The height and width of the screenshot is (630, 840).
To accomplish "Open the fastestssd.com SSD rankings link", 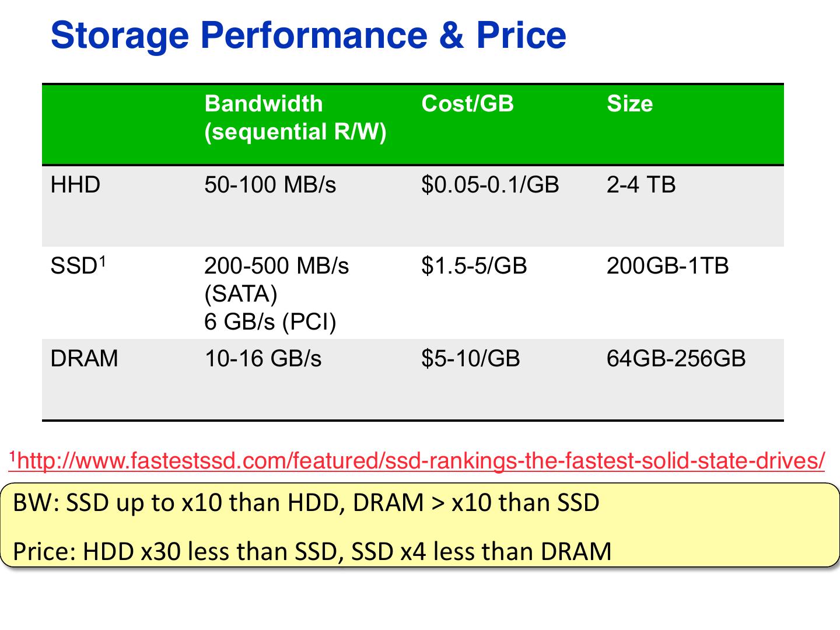I will (417, 461).
